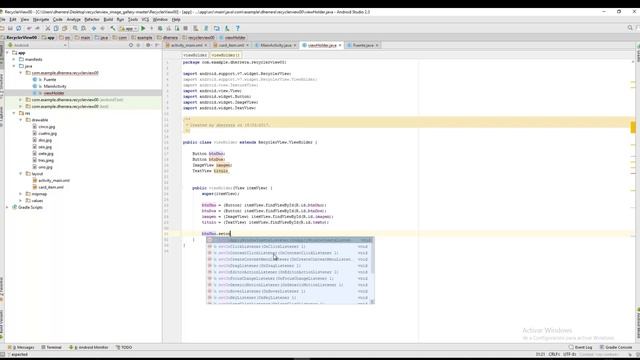640x360 pixels.
Task: Collapse the drawable folder
Action: pyautogui.click(x=21, y=120)
